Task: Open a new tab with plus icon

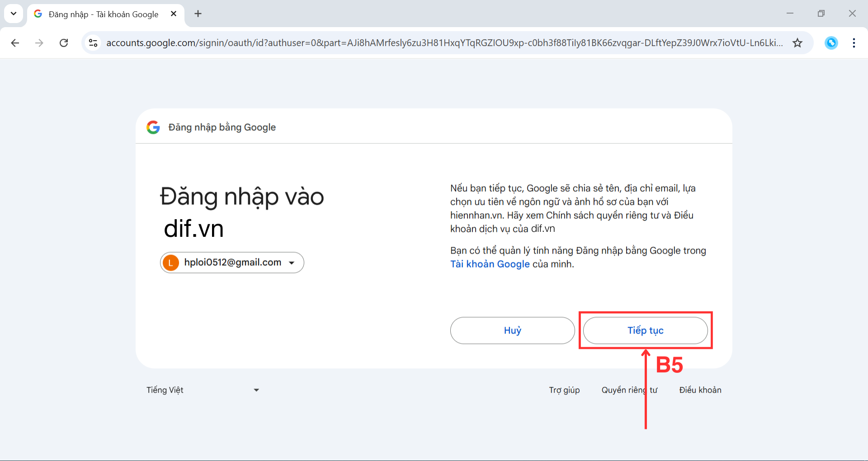Action: pyautogui.click(x=198, y=14)
